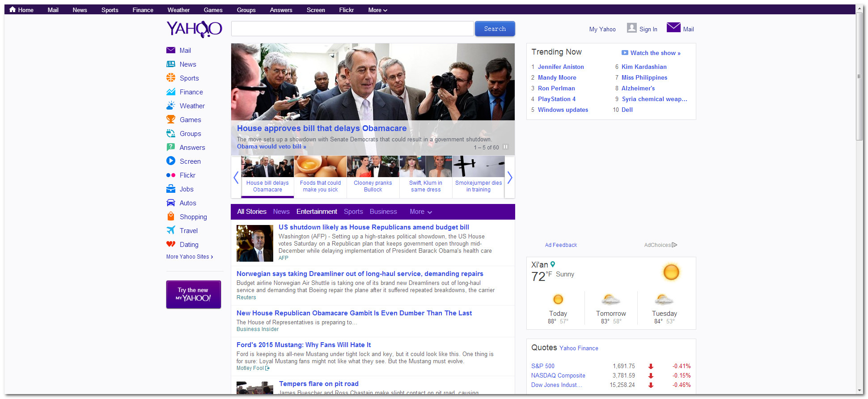Click the Mail envelope icon in the left sidebar
Viewport: 868px width, 399px height.
click(170, 51)
